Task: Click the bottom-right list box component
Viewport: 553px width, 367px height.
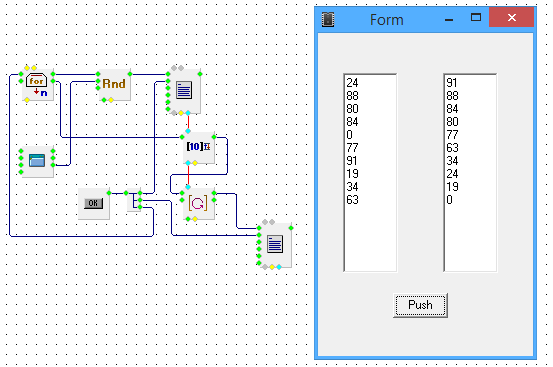Action: [275, 245]
